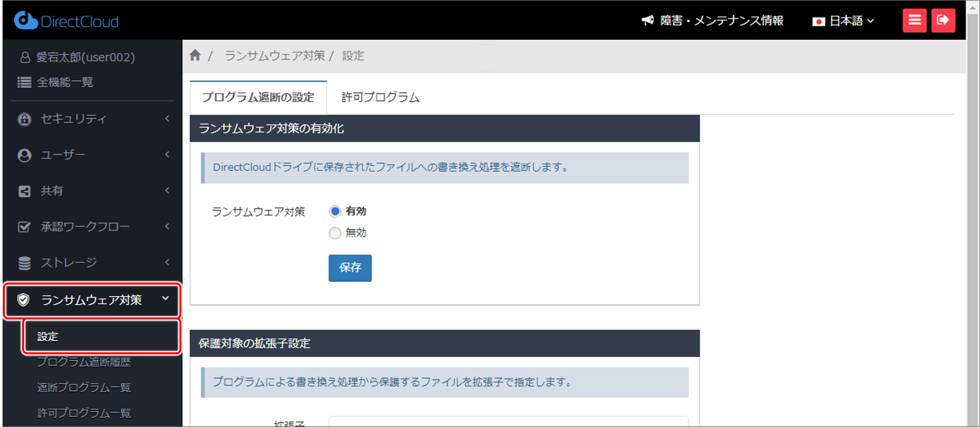The image size is (980, 427).
Task: Expand the ストレージ menu chevron
Action: pyautogui.click(x=167, y=262)
